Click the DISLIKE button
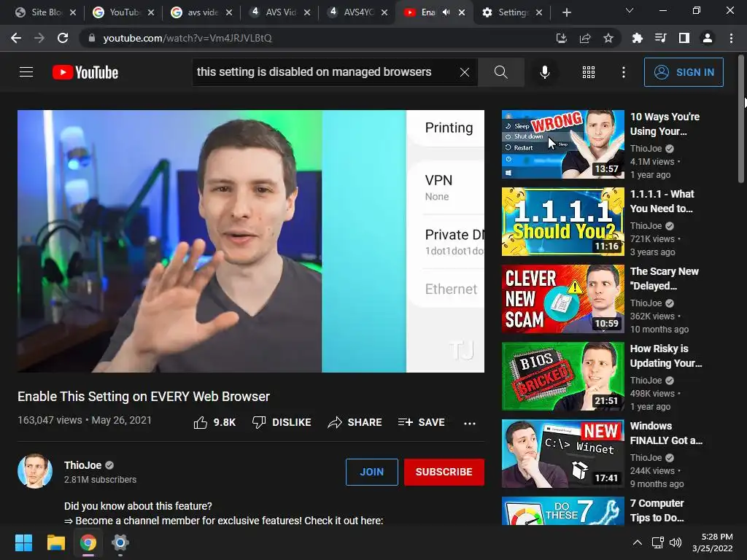This screenshot has height=560, width=747. (282, 422)
